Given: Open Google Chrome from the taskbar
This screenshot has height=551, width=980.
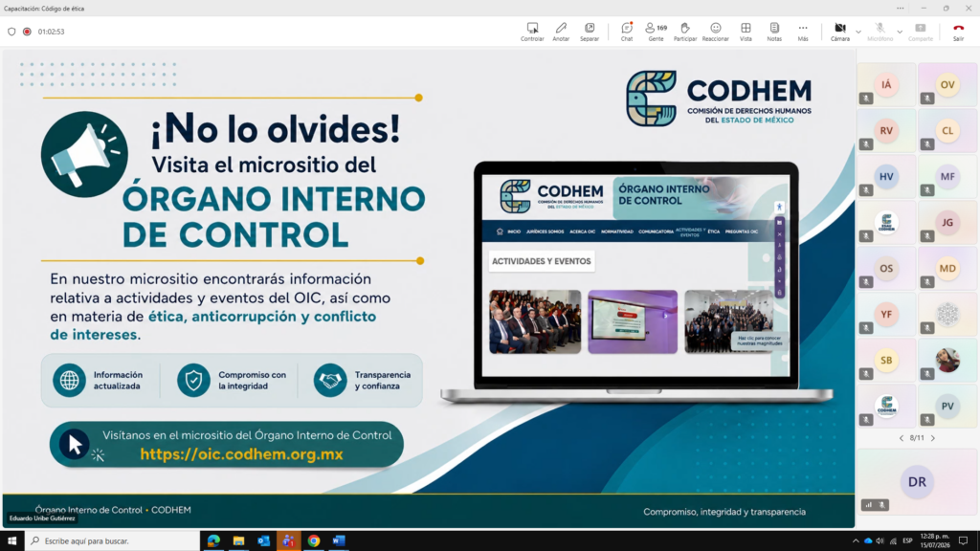Looking at the screenshot, I should tap(314, 540).
